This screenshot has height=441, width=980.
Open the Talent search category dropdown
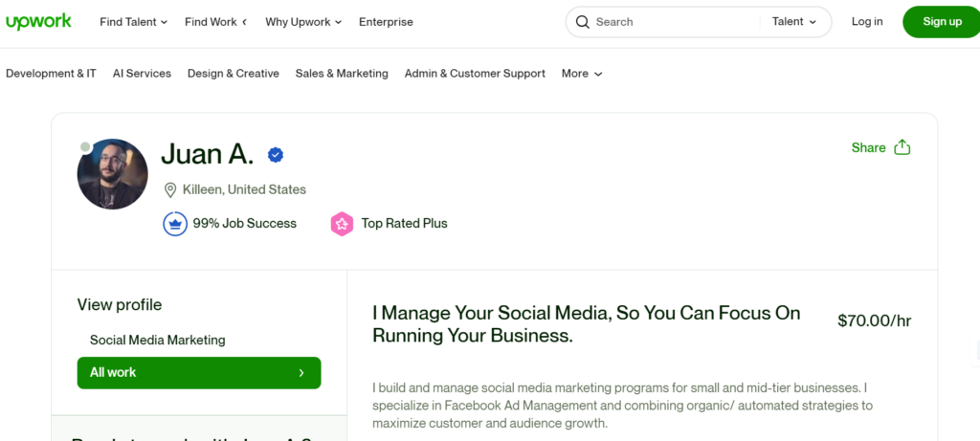coord(794,22)
